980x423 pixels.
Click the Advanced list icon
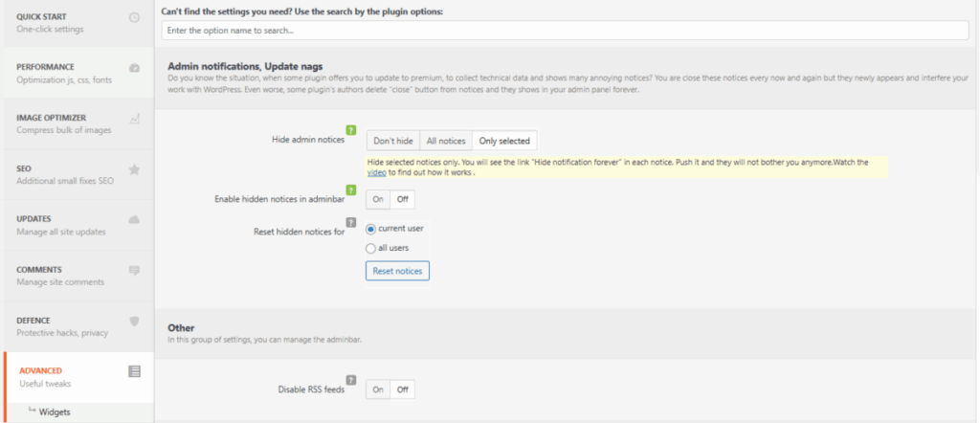(134, 371)
